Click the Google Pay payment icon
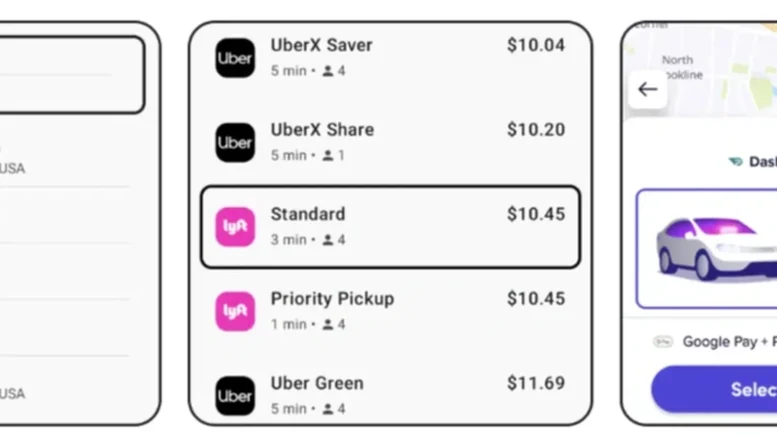The image size is (777, 437). click(x=663, y=342)
